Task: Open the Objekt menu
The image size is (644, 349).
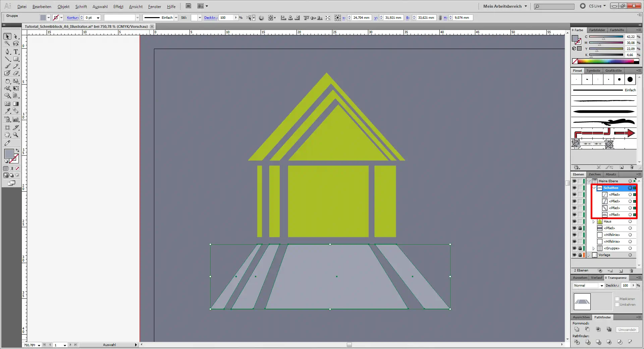Action: point(63,6)
